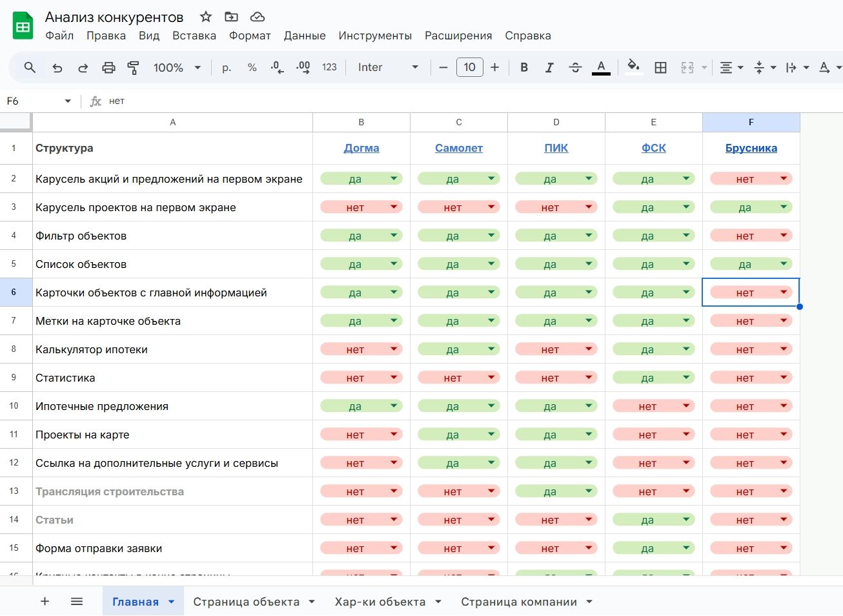Viewport: 843px width, 616px height.
Task: Open the Данные menu
Action: coord(305,36)
